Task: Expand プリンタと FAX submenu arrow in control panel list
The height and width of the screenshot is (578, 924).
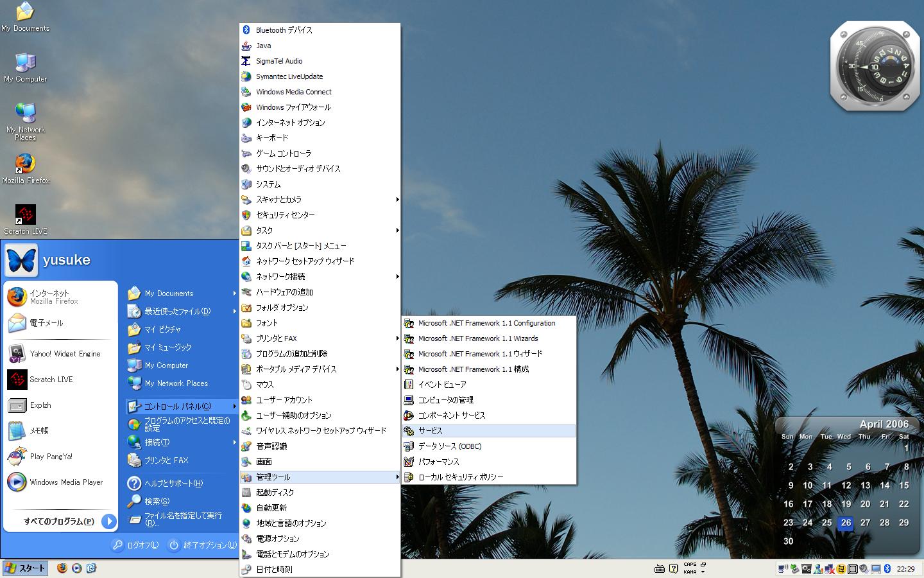Action: click(x=397, y=338)
